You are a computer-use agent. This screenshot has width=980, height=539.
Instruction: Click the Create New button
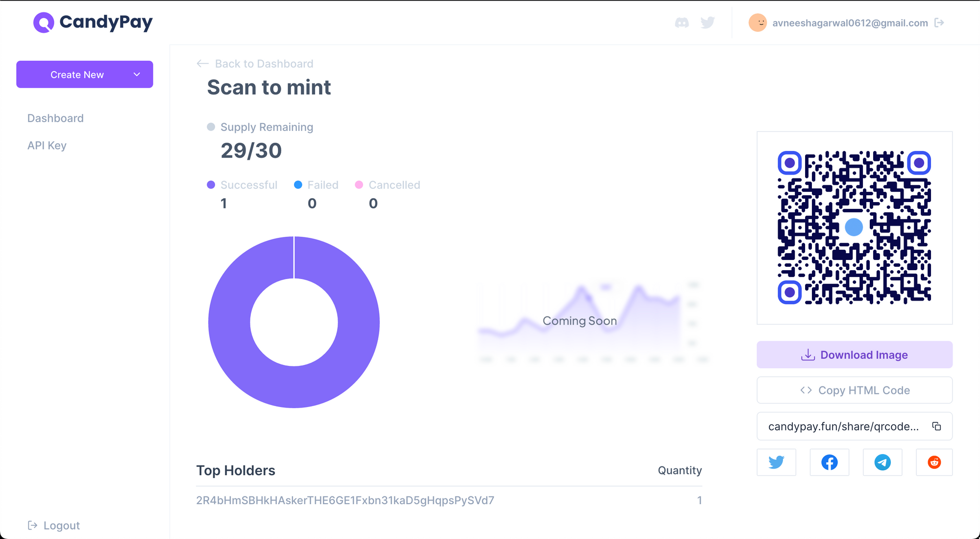click(84, 75)
